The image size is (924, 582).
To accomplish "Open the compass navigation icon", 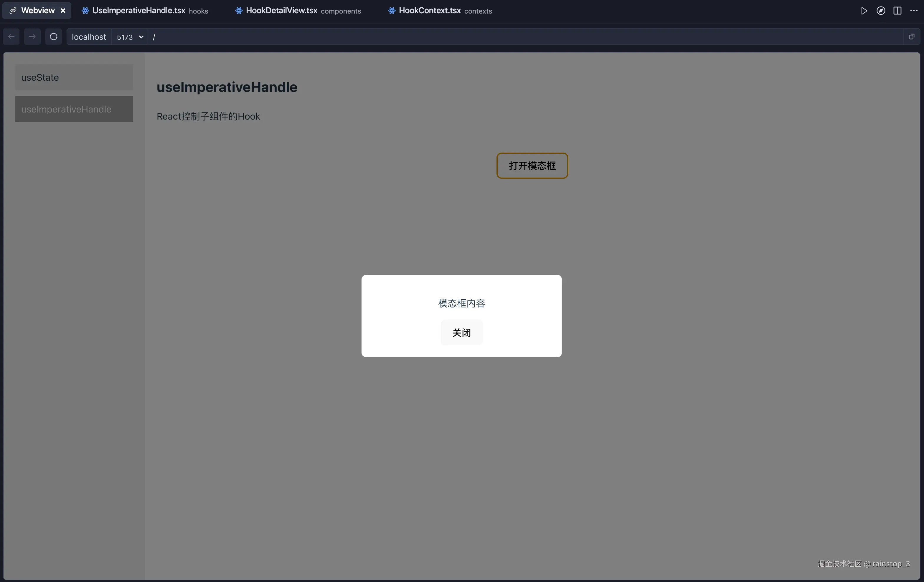I will [881, 11].
